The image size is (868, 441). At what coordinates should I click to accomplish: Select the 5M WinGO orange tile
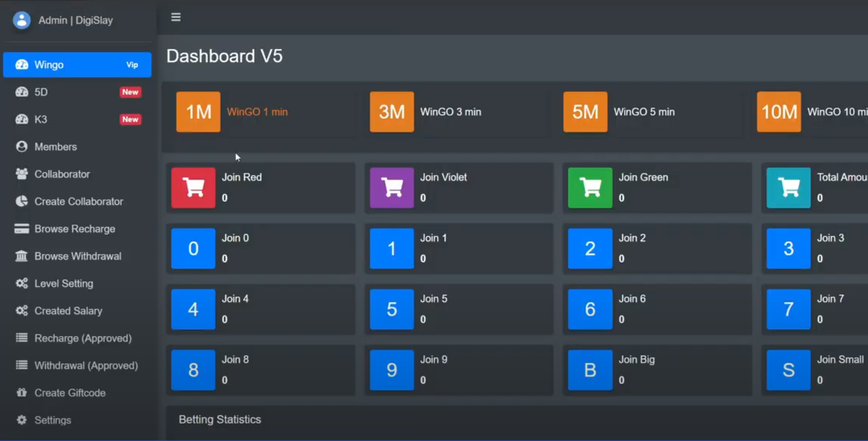[x=585, y=112]
